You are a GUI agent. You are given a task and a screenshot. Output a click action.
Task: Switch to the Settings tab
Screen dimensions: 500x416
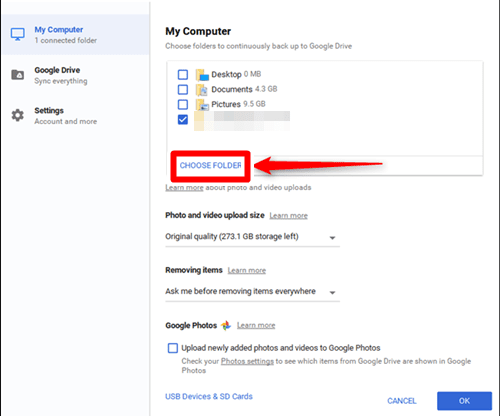(75, 116)
